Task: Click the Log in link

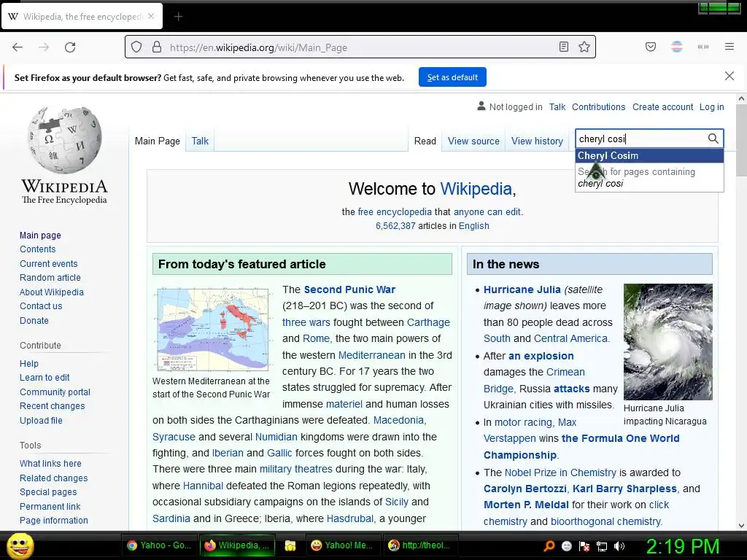Action: (x=711, y=107)
